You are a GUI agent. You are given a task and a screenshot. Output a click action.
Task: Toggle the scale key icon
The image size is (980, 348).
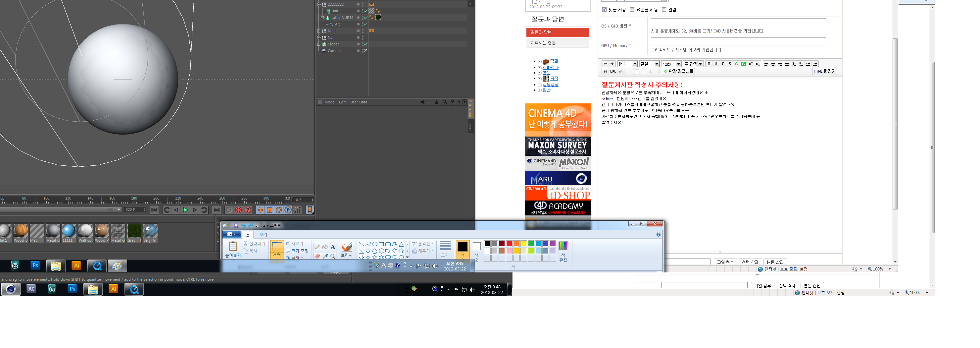pos(269,210)
